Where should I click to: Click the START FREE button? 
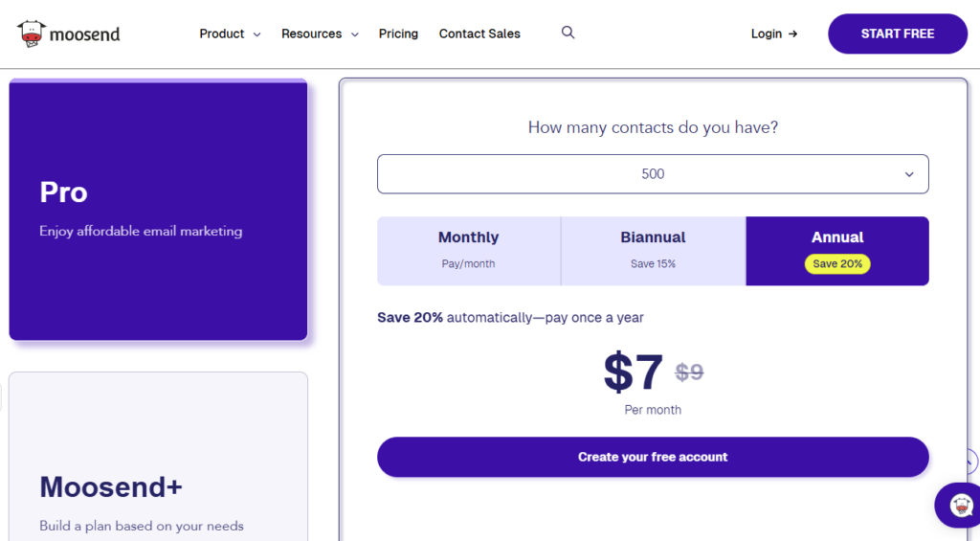(x=898, y=34)
